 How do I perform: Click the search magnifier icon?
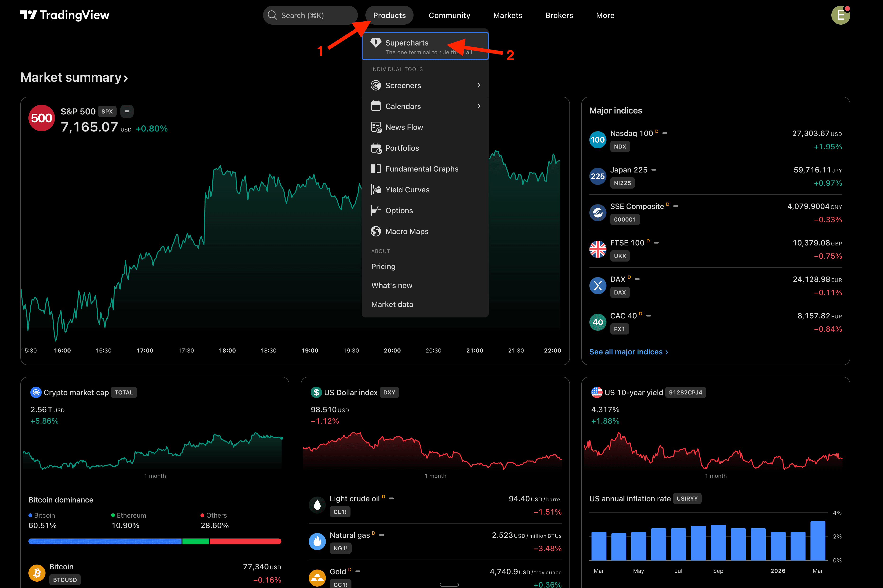272,15
